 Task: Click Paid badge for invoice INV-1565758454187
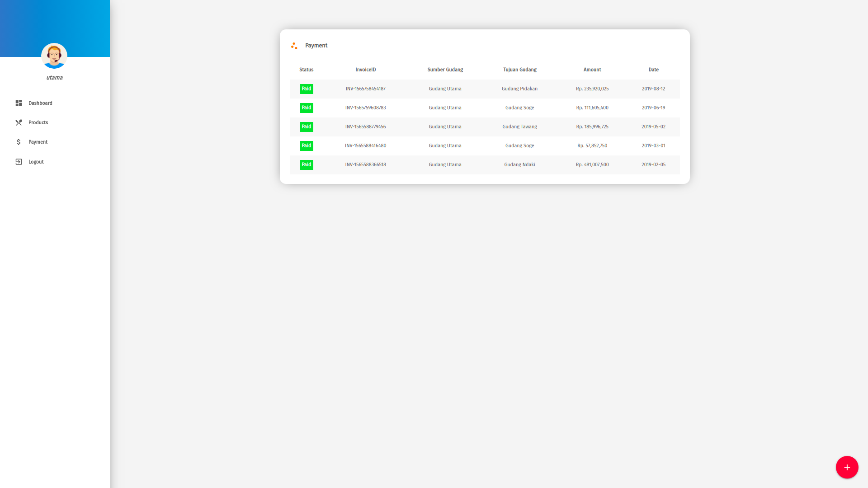(x=307, y=89)
